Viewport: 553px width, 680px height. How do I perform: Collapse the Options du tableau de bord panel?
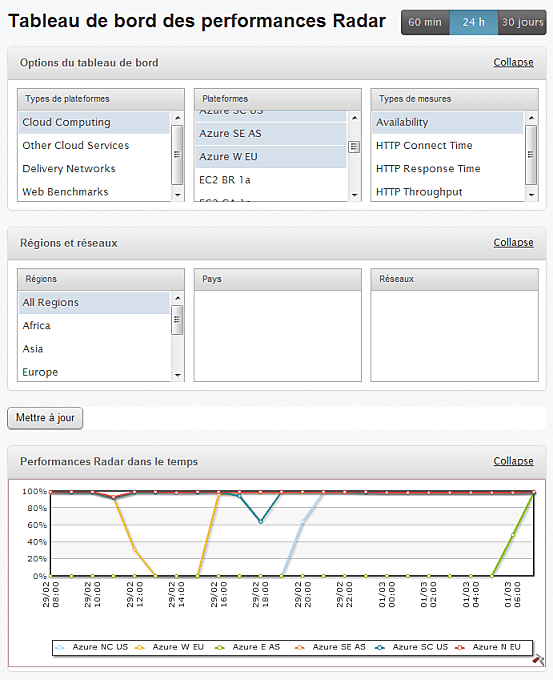[513, 62]
